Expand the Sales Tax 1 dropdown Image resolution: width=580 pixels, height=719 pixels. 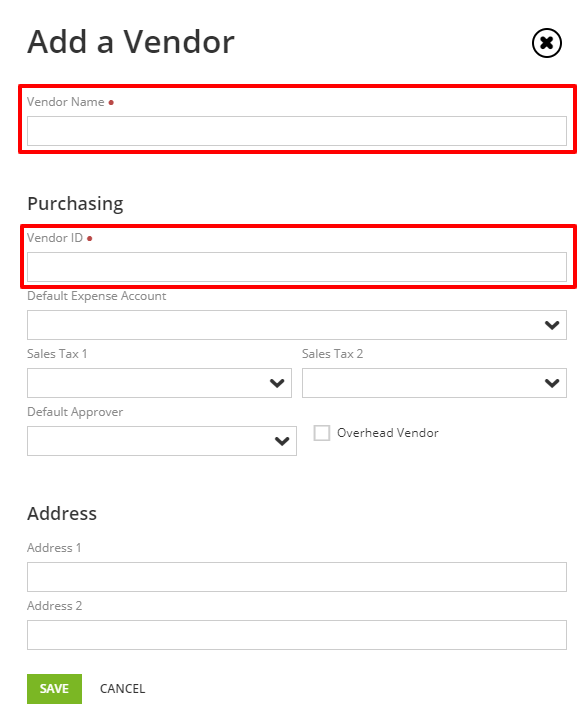pos(159,383)
